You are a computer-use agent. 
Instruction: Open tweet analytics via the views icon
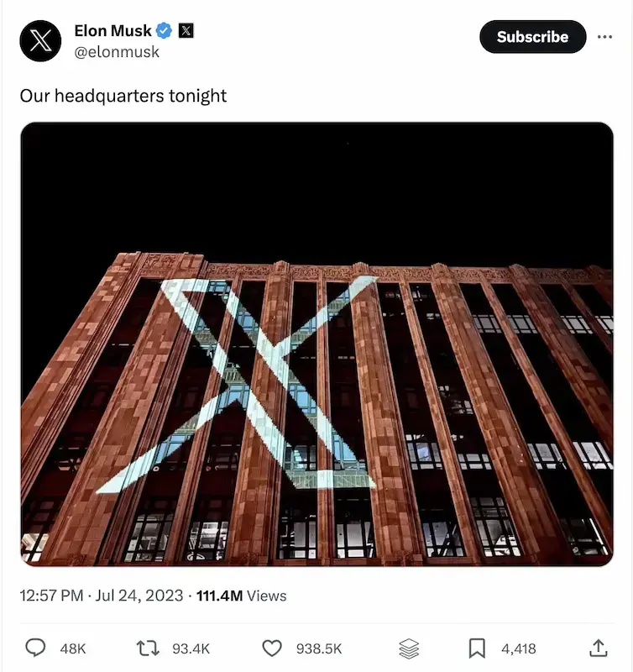click(x=409, y=648)
